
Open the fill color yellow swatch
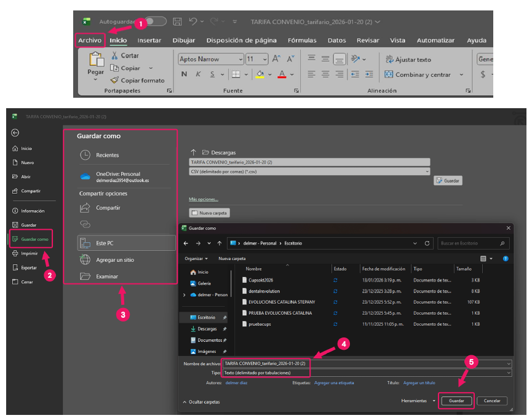260,74
